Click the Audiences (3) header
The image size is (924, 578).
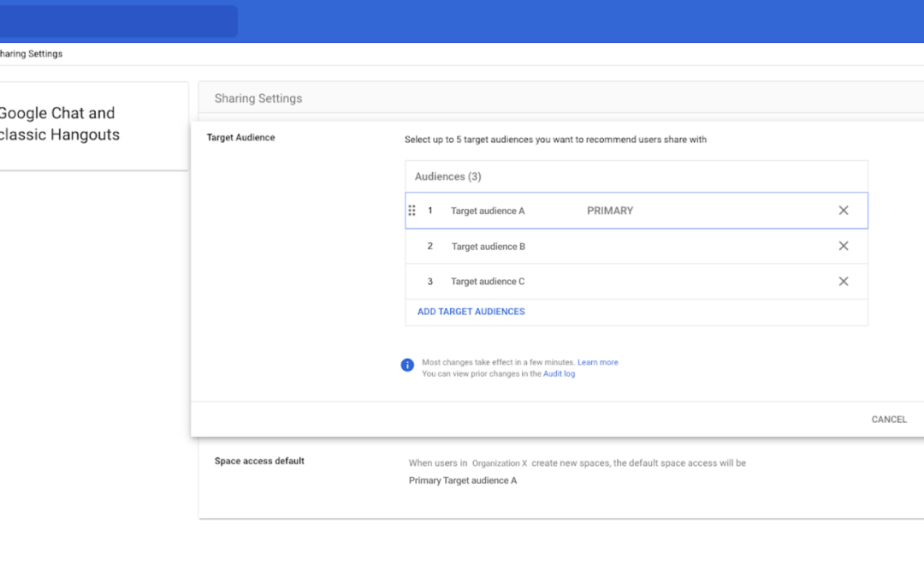pyautogui.click(x=447, y=176)
